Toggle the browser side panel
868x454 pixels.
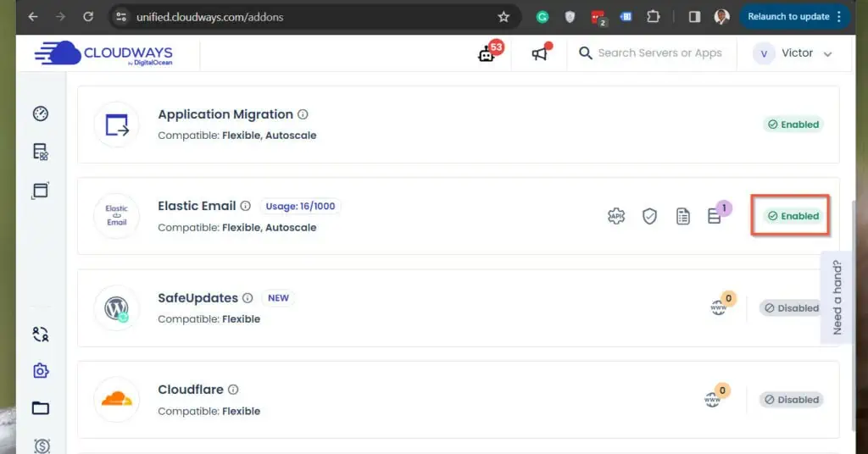coord(694,17)
